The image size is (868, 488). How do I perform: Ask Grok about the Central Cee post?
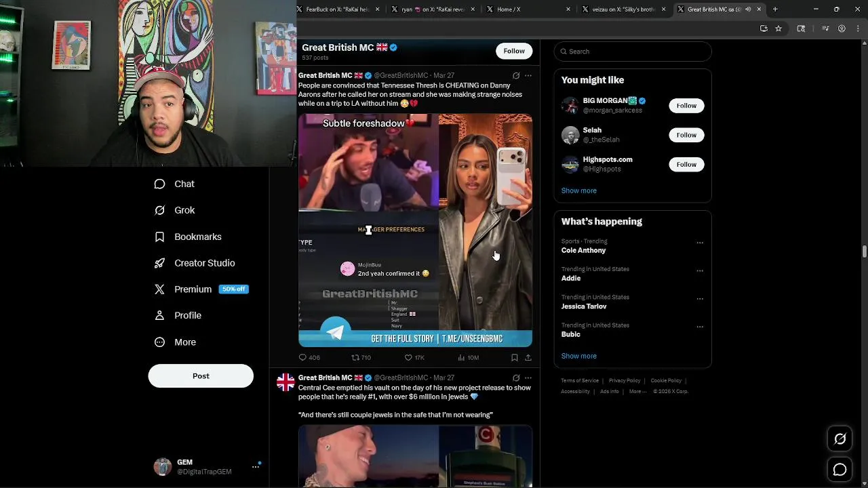(516, 378)
